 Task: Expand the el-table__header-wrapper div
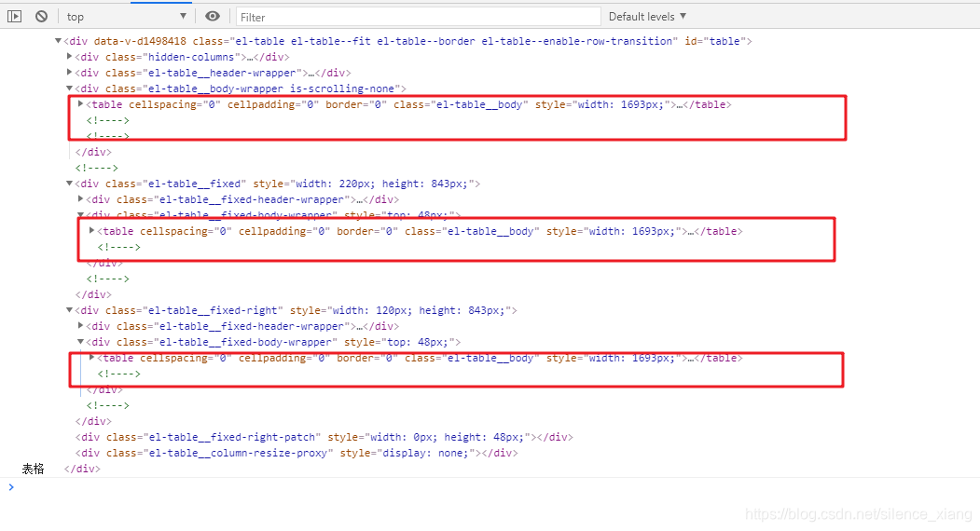[69, 73]
